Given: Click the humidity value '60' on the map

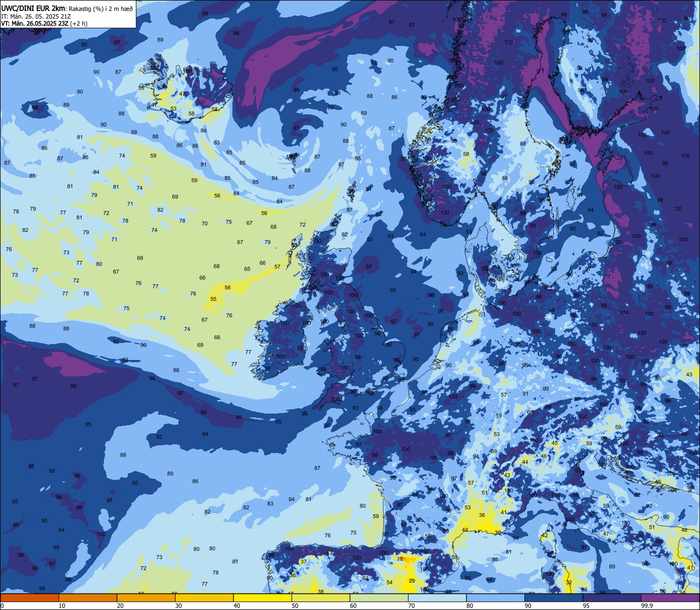Looking at the screenshot, I should tap(529, 413).
